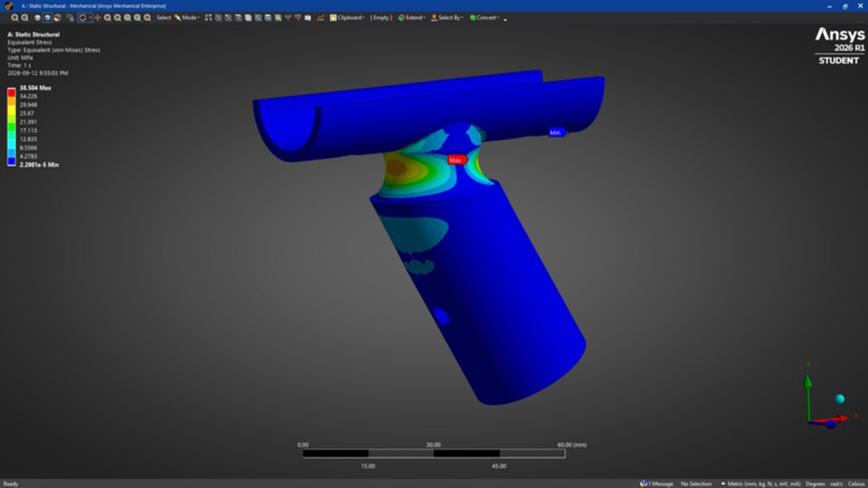Activate the Pan tool crosshair icon

click(x=98, y=18)
